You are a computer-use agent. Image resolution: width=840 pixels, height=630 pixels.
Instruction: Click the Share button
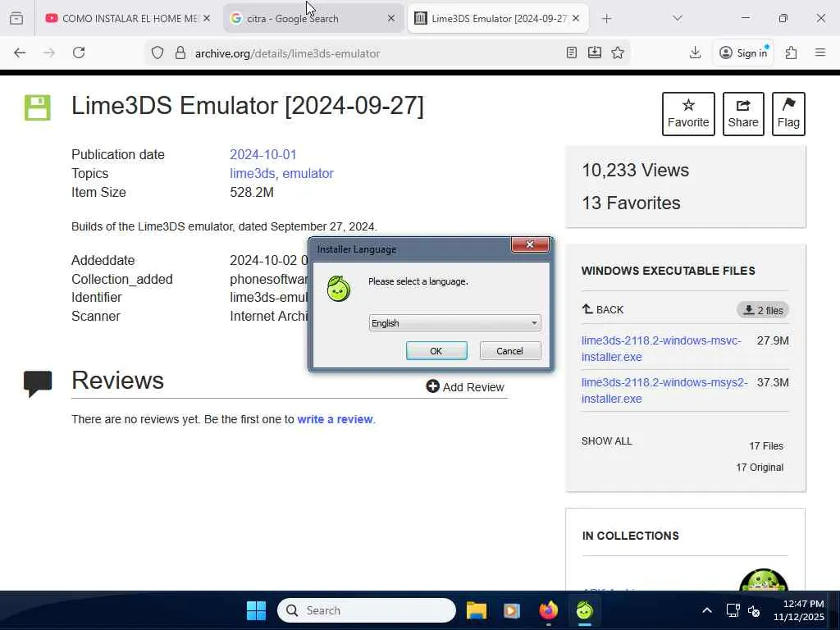coord(743,113)
